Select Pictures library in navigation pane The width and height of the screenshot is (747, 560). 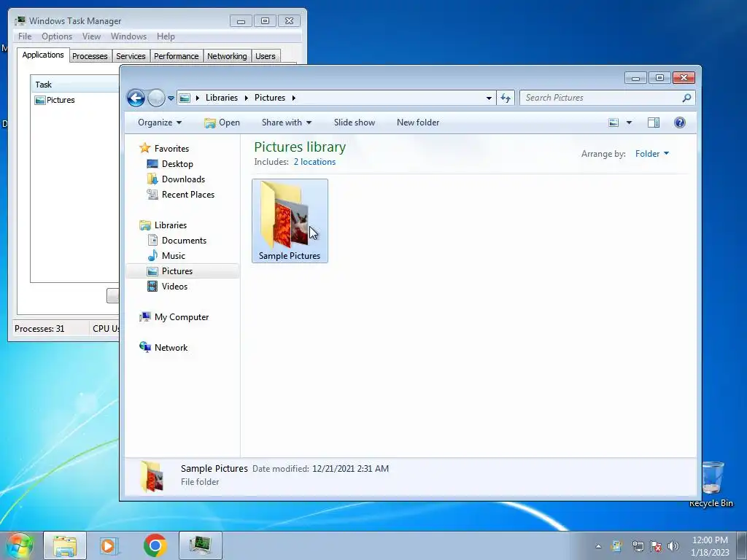(x=182, y=271)
